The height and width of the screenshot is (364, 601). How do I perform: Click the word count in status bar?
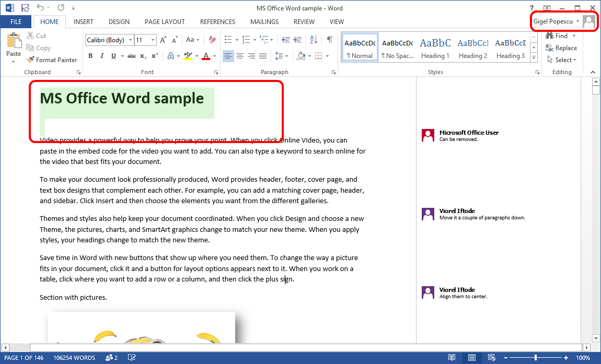point(74,358)
